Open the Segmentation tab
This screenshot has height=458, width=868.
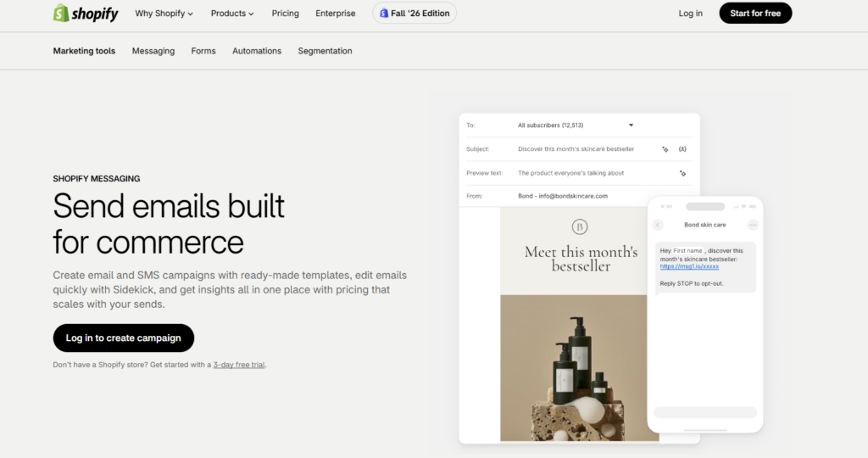pyautogui.click(x=325, y=51)
